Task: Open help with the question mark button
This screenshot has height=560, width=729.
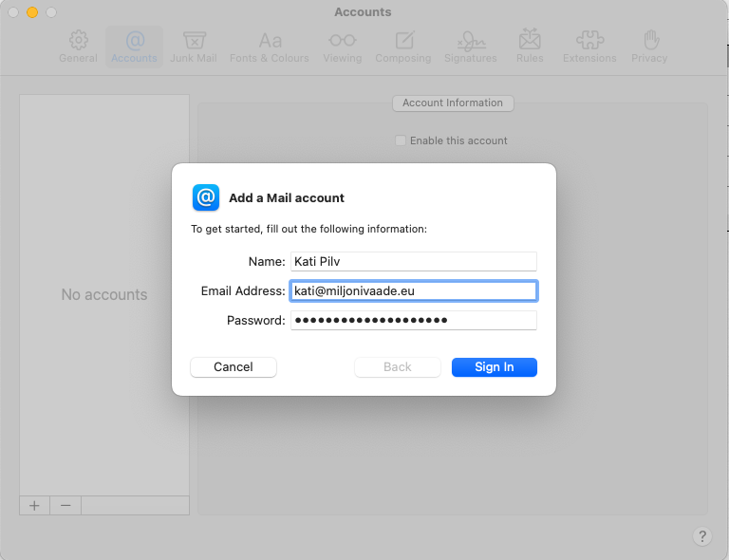Action: (x=702, y=536)
